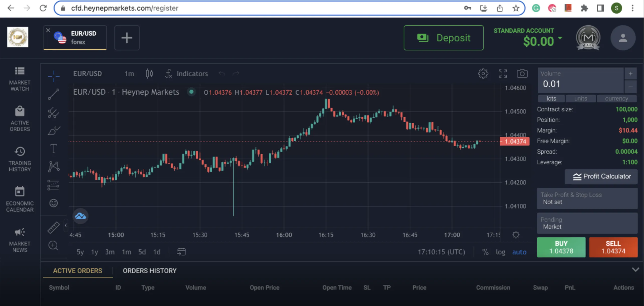This screenshot has width=644, height=306.
Task: Toggle auto price scale
Action: (x=519, y=252)
